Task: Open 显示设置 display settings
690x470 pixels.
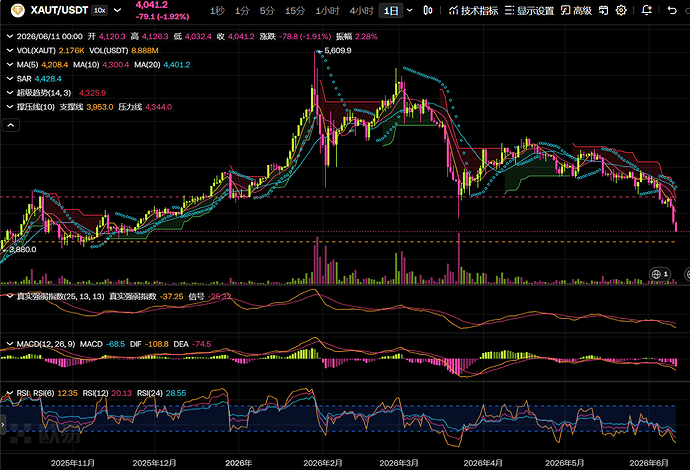Action: [x=529, y=11]
